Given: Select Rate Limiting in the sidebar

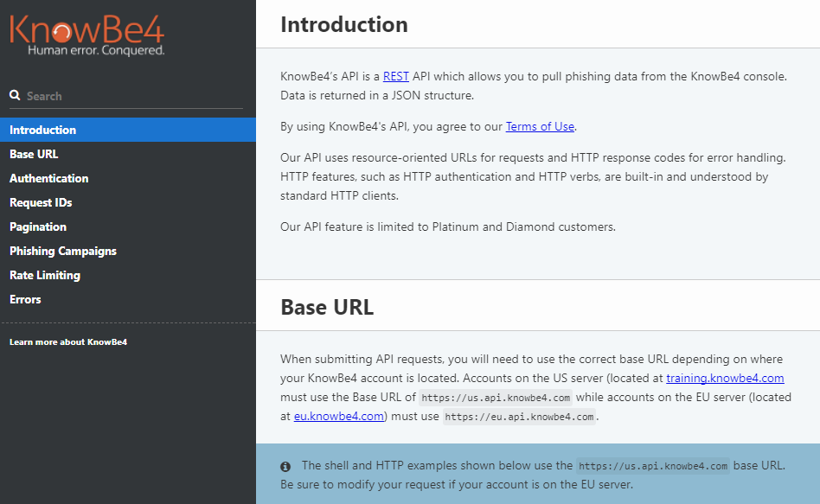Looking at the screenshot, I should pos(45,275).
